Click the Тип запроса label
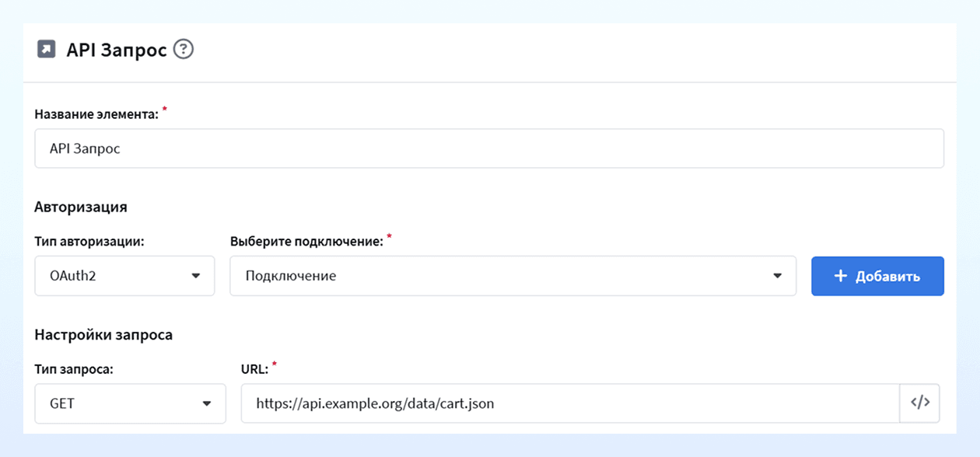The image size is (980, 457). 74,369
